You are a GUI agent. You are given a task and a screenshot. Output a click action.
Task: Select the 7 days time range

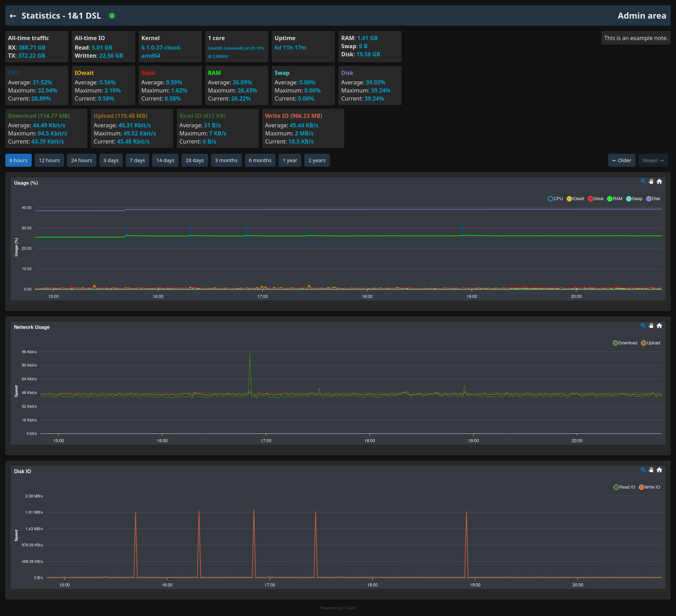137,160
